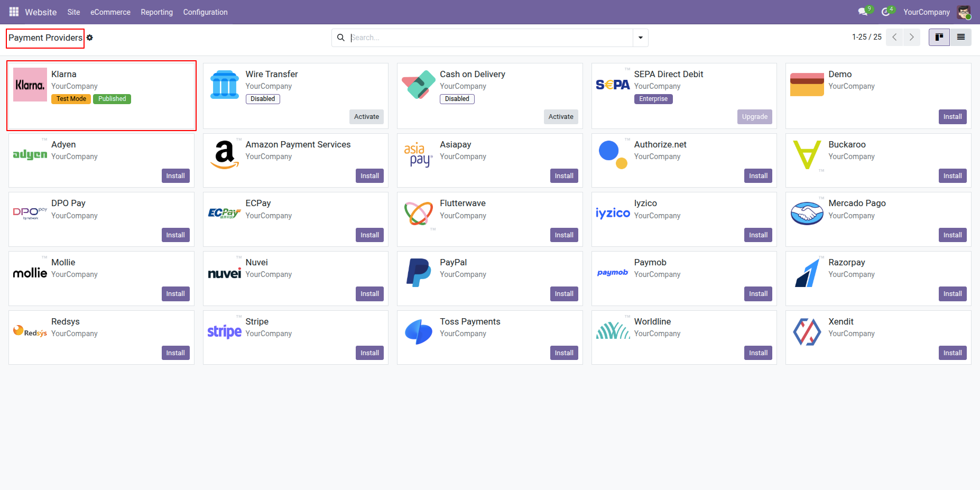980x490 pixels.
Task: Install the Stripe provider
Action: pos(370,353)
